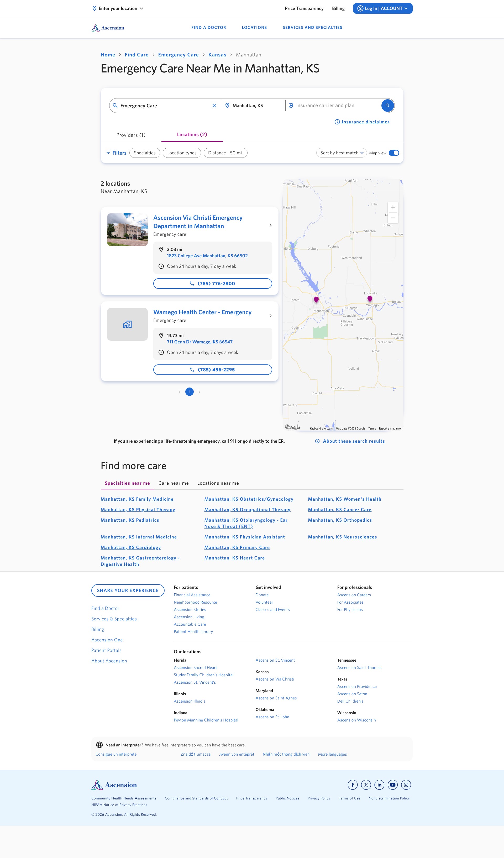Screen dimensions: 504x858
Task: Select the Locations (2) tab
Action: pos(192,134)
